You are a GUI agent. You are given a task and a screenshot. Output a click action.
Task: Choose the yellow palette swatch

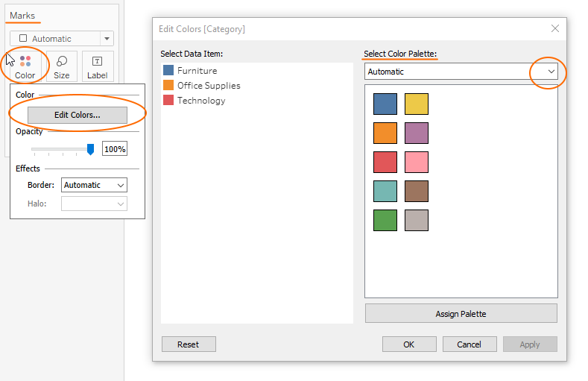[x=417, y=104]
